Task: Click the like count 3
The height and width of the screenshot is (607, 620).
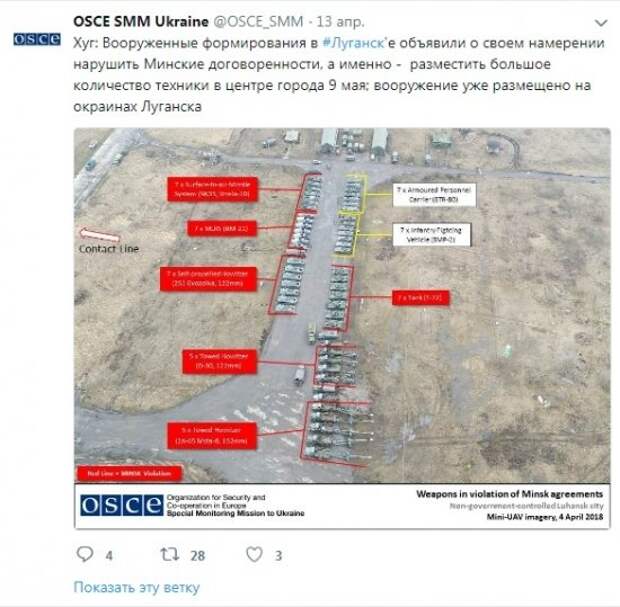Action: [x=278, y=556]
